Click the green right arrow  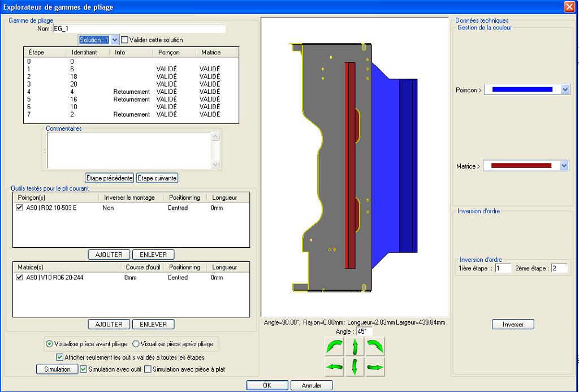tap(375, 367)
